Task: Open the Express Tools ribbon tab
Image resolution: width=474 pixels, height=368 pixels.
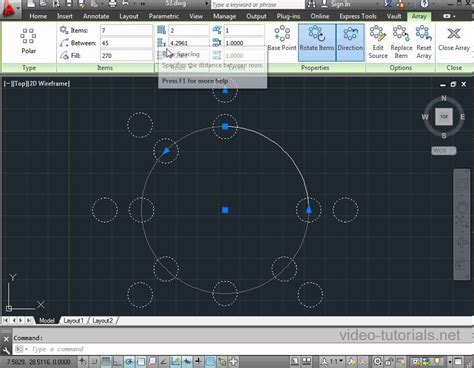Action: coord(358,16)
